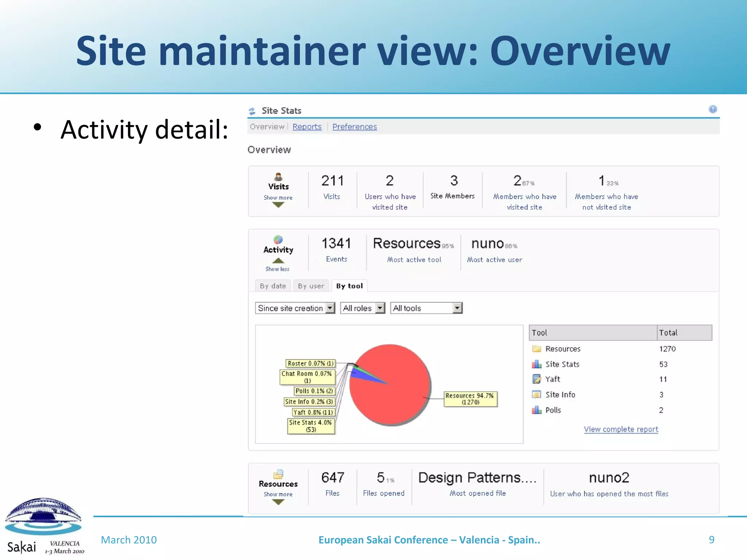Collapse Activity with Show less arrow

tap(278, 261)
